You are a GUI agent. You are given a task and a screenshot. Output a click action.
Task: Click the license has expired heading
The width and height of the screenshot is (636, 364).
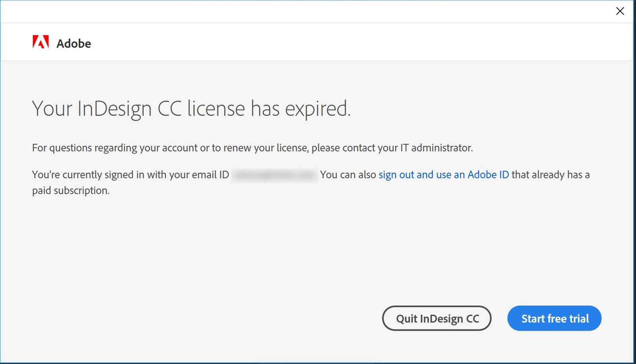point(191,108)
